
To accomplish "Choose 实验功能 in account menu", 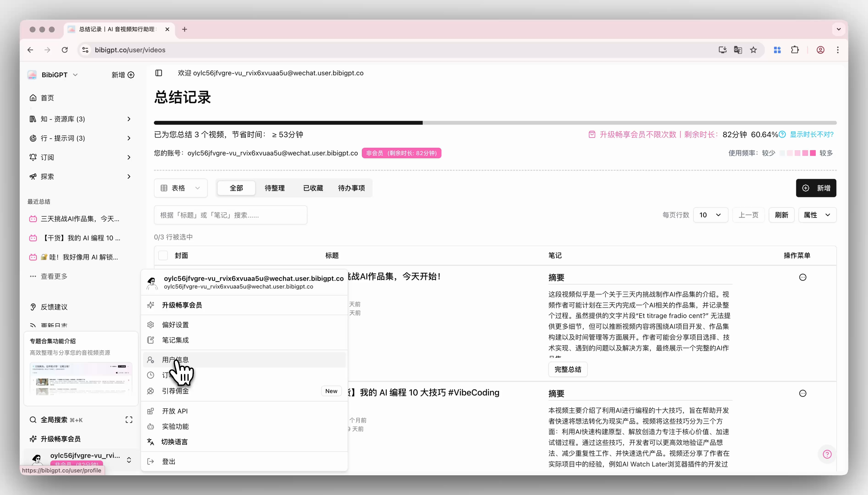I will [x=244, y=426].
